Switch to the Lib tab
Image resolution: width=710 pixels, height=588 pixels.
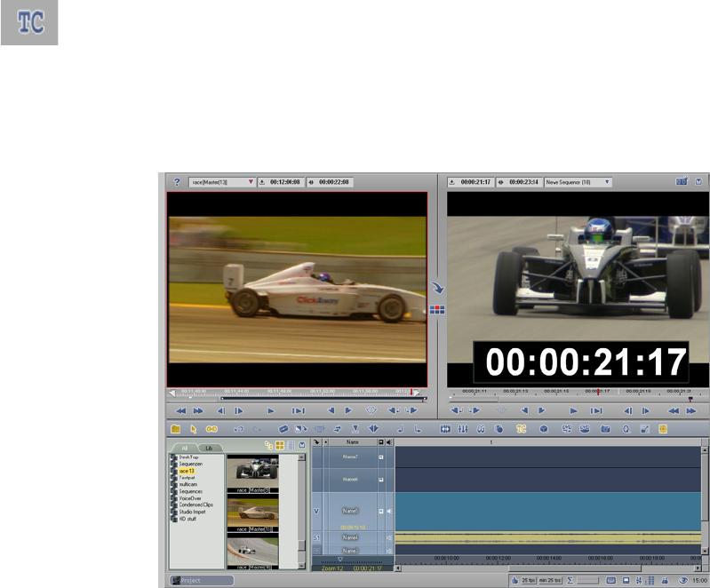207,448
